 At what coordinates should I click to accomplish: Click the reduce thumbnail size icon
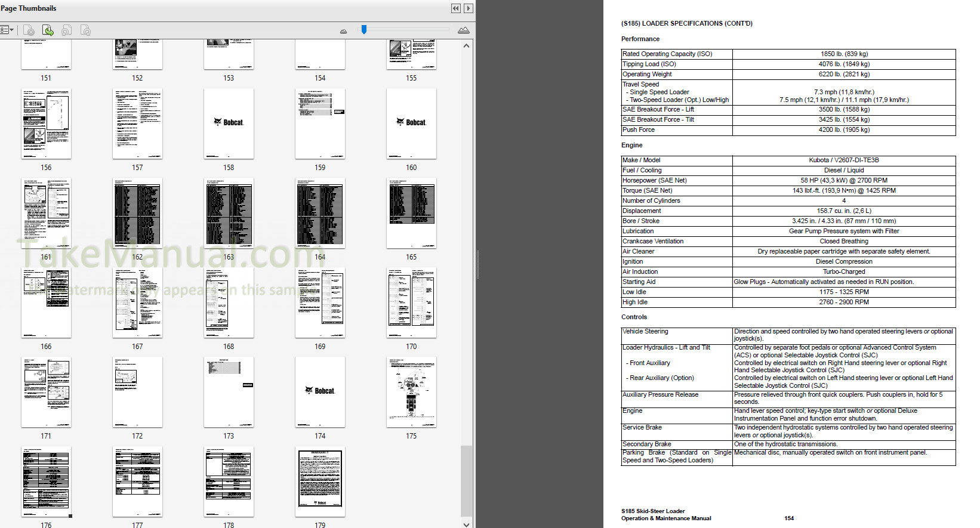[343, 30]
